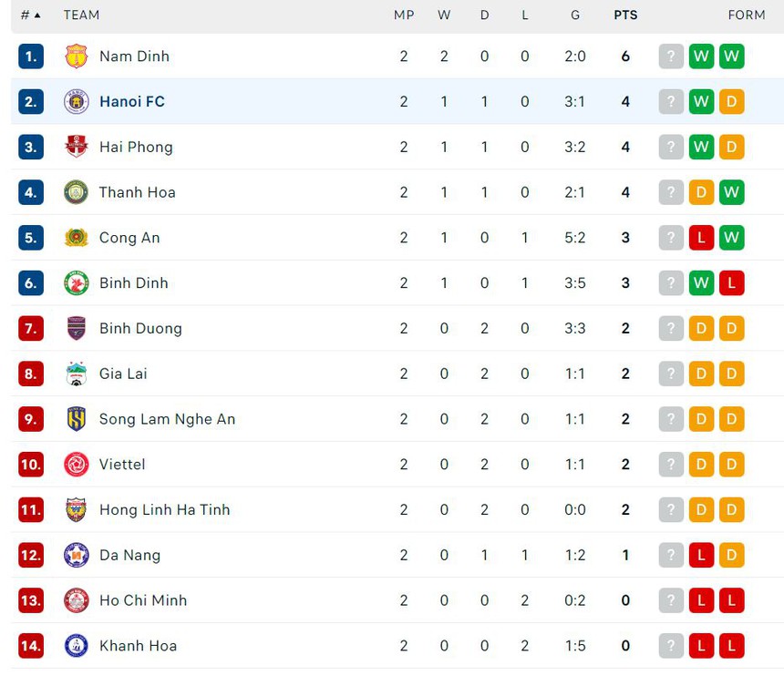The width and height of the screenshot is (784, 676).
Task: Toggle the position column sort arrow
Action: pos(36,15)
